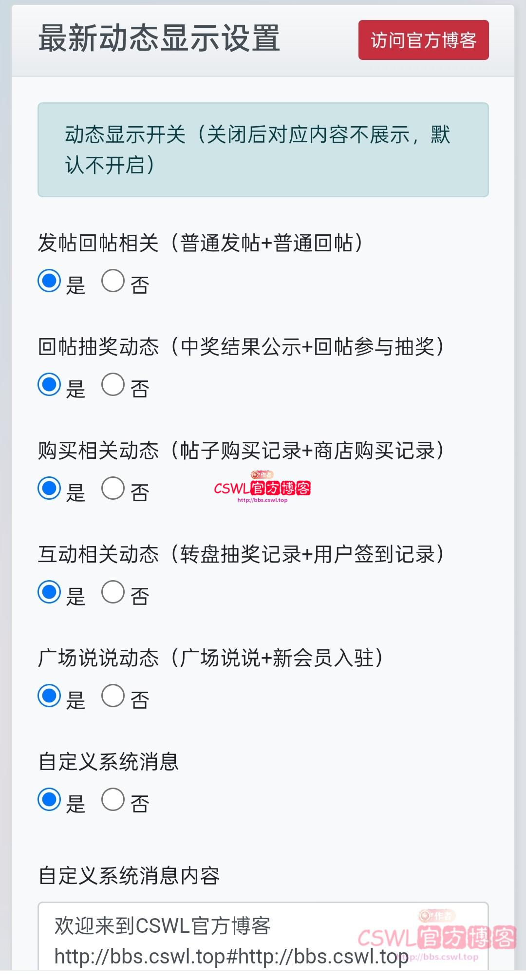Select 是 for 广场说说动态
The height and width of the screenshot is (980, 526).
pyautogui.click(x=49, y=696)
